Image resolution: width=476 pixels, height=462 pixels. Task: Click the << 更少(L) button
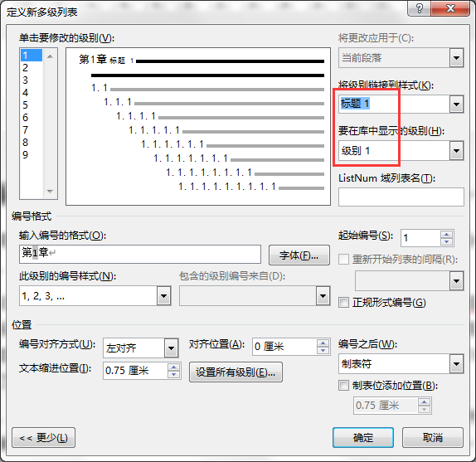coord(43,438)
